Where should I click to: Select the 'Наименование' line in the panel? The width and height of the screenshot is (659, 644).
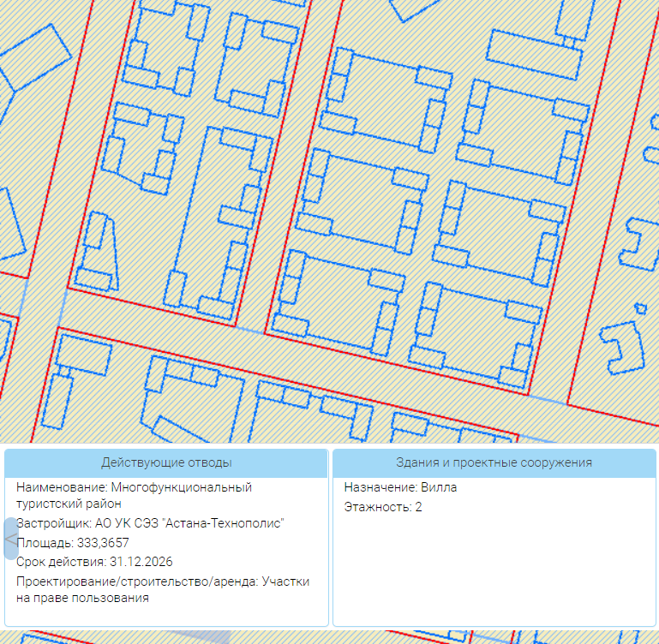[134, 495]
